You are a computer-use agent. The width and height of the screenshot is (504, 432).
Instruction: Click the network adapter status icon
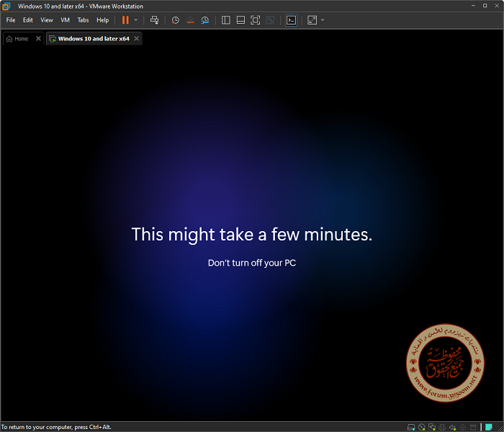coord(432,427)
